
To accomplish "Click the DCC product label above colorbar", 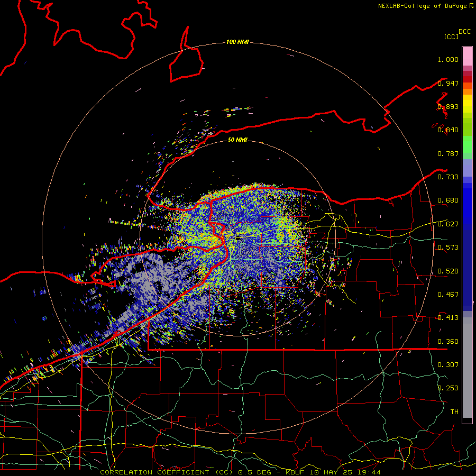I will (x=464, y=32).
